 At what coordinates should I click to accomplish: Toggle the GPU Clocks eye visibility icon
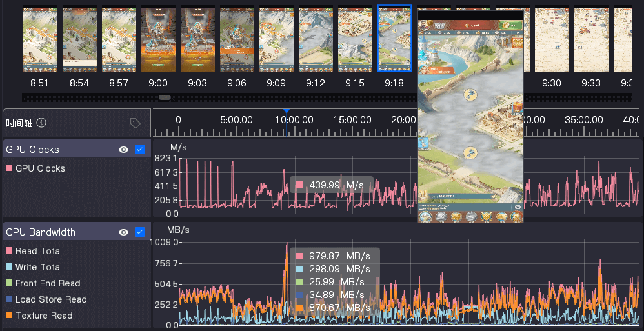[x=124, y=150]
